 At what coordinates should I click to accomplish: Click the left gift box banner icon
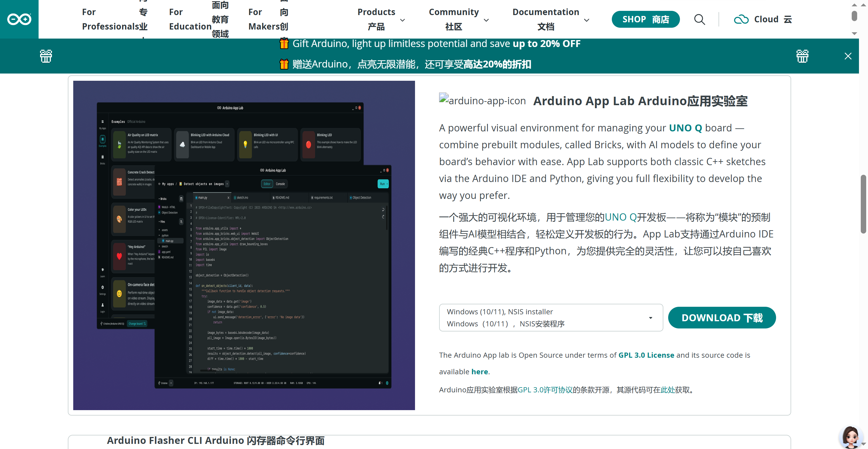tap(46, 56)
